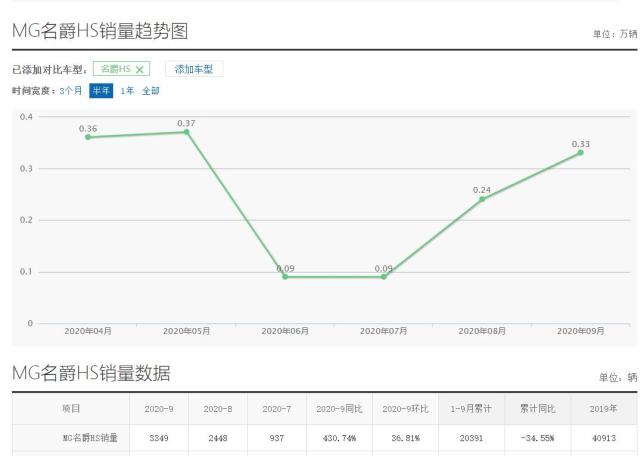Click the 2020年09月 axis label
The width and height of the screenshot is (641, 456).
click(580, 331)
